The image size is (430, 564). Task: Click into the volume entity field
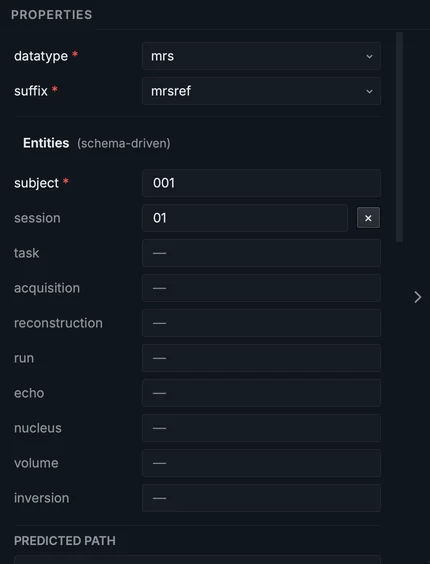tap(261, 463)
